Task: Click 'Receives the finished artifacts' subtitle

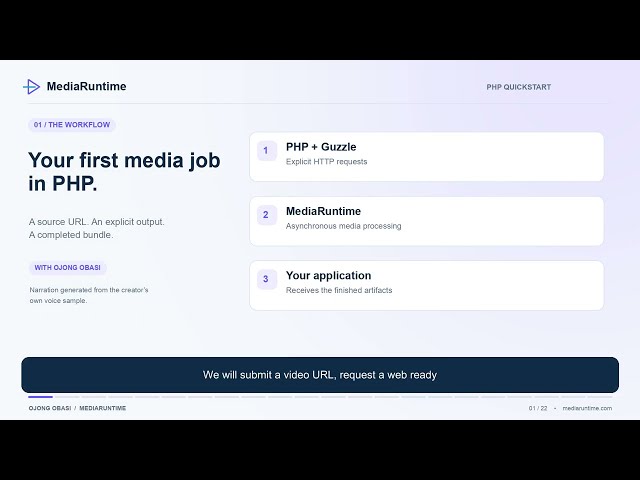Action: [x=339, y=290]
